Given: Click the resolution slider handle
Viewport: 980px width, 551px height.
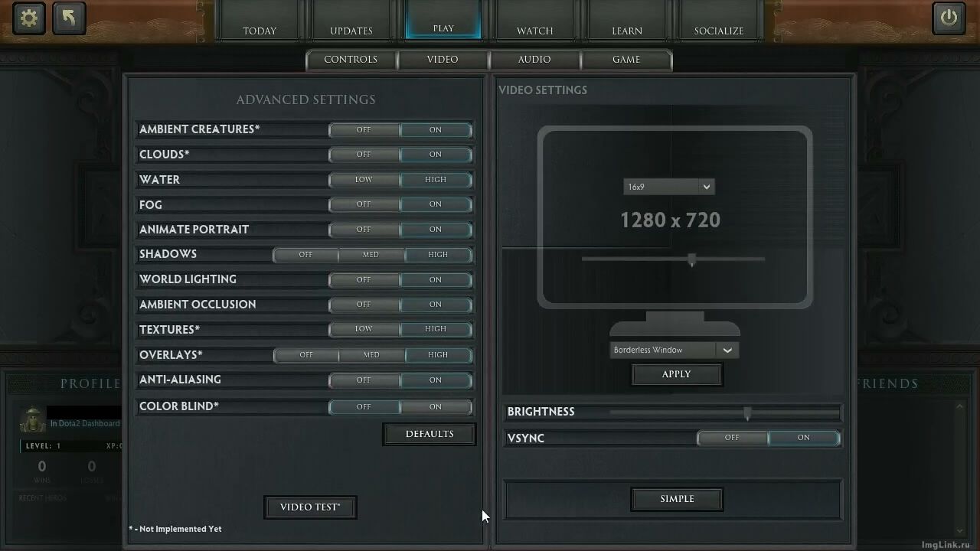Looking at the screenshot, I should click(x=692, y=260).
